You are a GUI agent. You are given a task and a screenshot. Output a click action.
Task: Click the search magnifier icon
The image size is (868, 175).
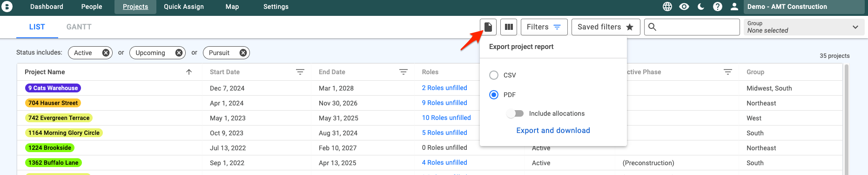(653, 27)
